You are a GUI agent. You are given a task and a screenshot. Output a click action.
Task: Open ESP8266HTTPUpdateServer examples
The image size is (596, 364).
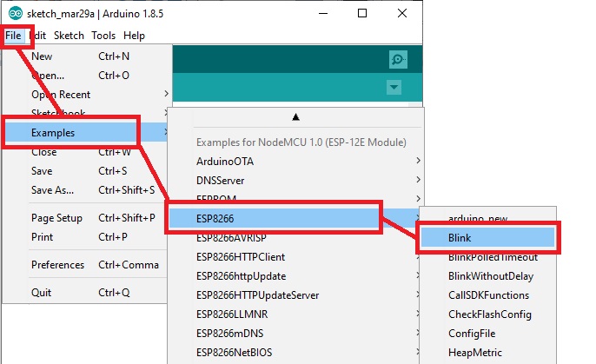[x=295, y=295]
